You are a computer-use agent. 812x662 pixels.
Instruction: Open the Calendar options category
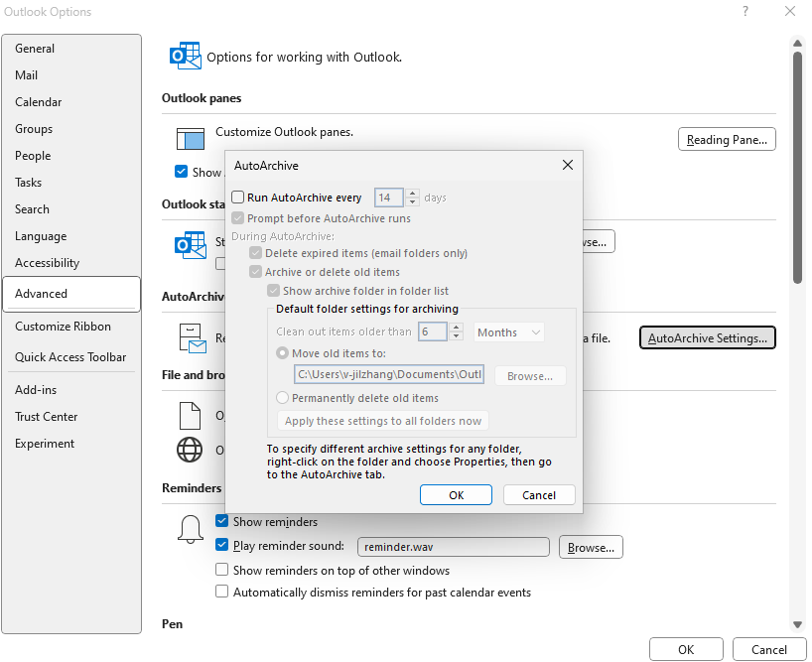(70, 102)
